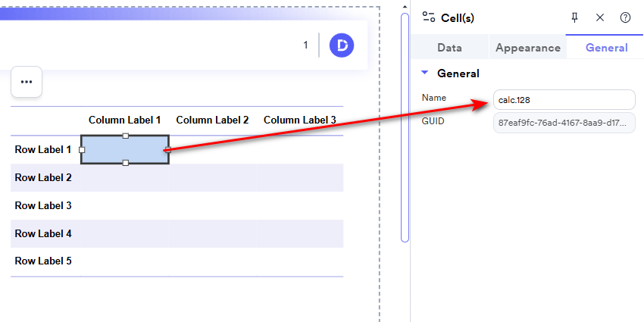Screen dimensions: 644x322
Task: Select the Row Label 2 row header
Action: pyautogui.click(x=43, y=177)
